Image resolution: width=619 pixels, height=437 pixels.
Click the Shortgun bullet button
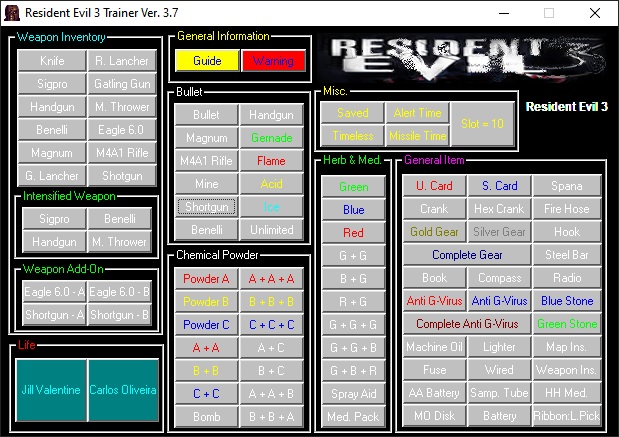(206, 207)
